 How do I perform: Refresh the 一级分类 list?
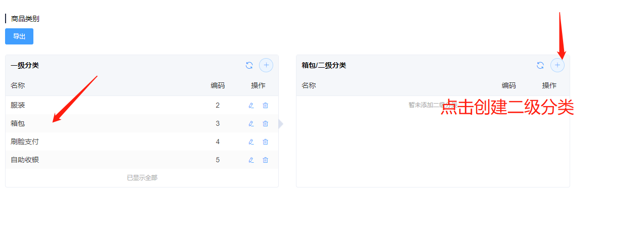coord(249,65)
